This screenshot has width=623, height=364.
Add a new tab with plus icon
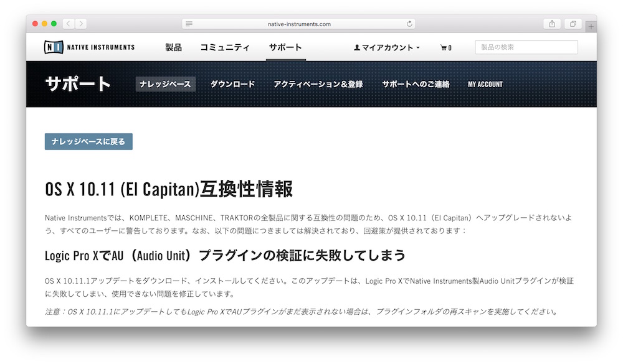coord(591,27)
